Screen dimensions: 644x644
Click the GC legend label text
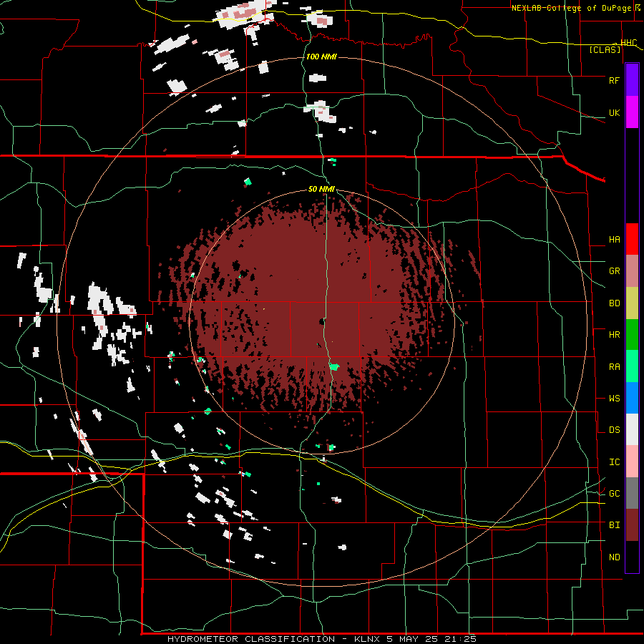tap(614, 493)
